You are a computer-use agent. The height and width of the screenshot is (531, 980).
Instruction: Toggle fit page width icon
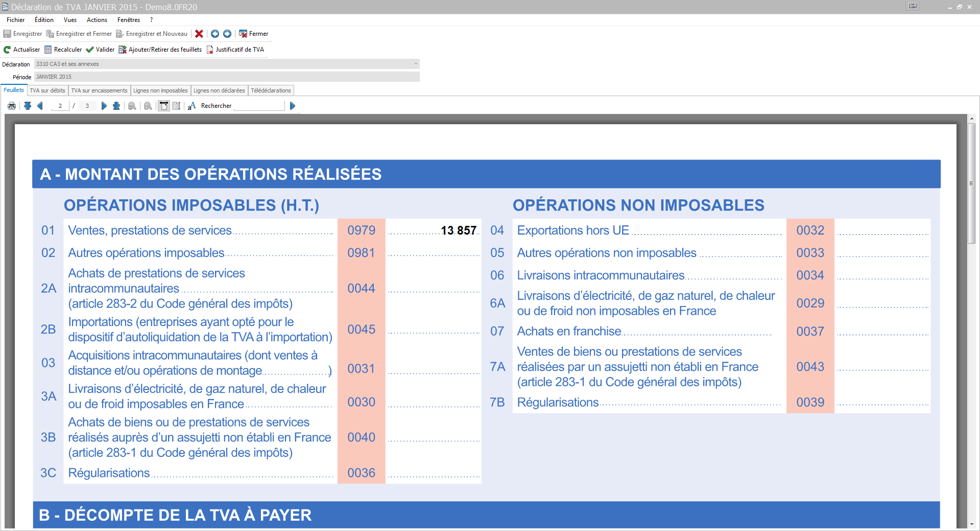pos(164,106)
